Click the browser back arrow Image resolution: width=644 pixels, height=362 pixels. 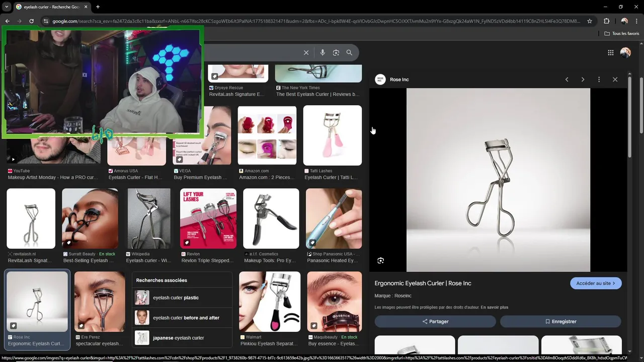click(x=7, y=21)
